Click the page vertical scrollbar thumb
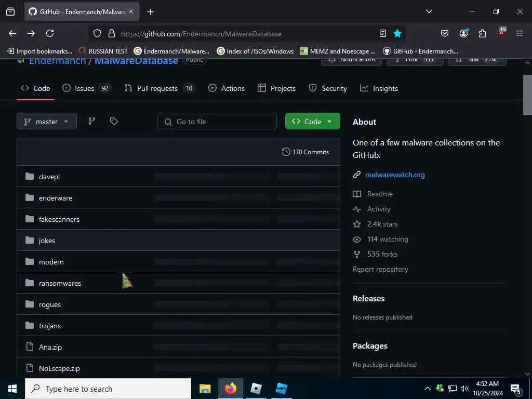Viewport: 532px width, 399px height. 528,95
